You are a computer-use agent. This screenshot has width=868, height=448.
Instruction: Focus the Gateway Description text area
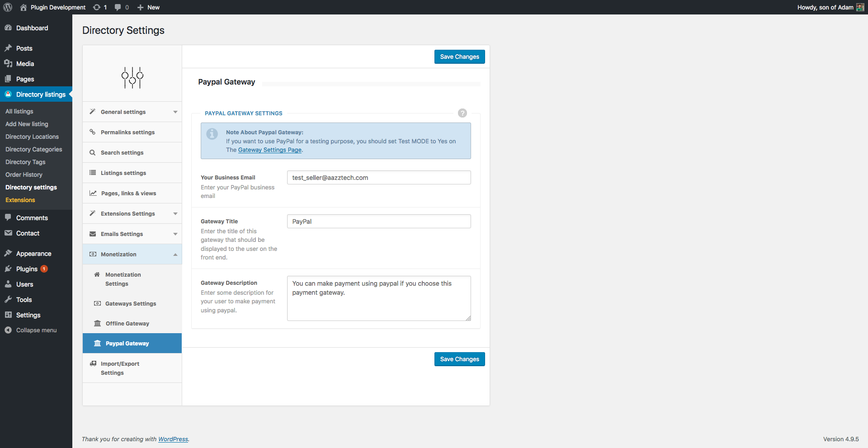click(378, 298)
